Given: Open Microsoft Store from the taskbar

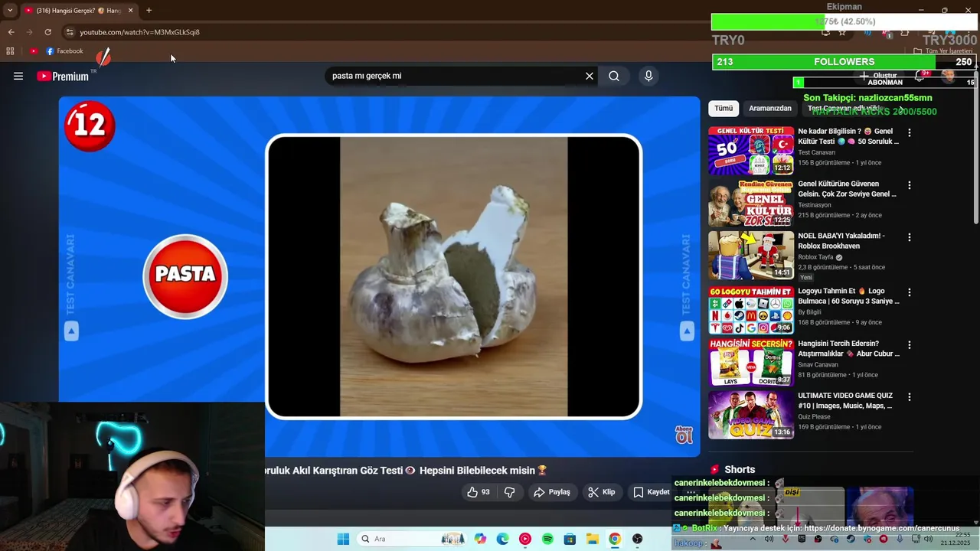Looking at the screenshot, I should pyautogui.click(x=570, y=539).
